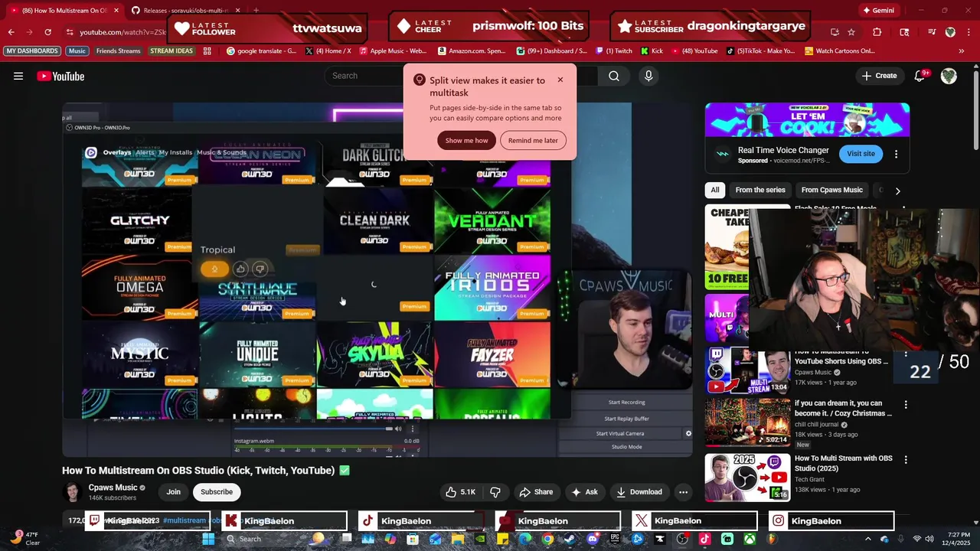Reload the page in Chrome

point(47,32)
